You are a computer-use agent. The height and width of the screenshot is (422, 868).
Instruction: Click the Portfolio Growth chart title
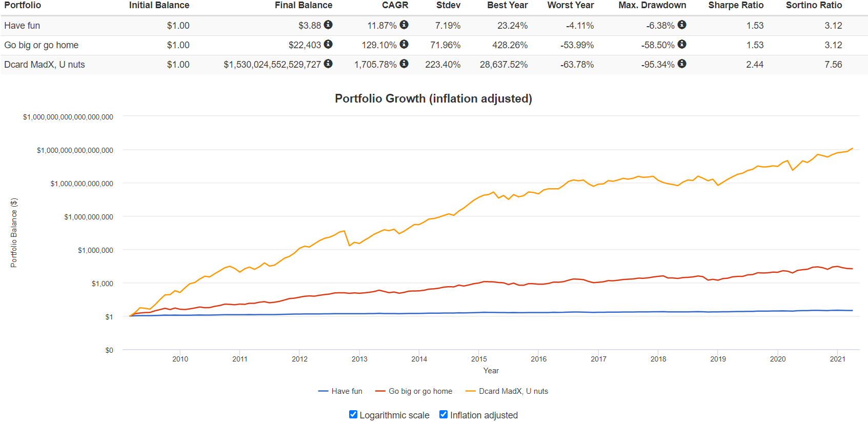click(x=433, y=98)
